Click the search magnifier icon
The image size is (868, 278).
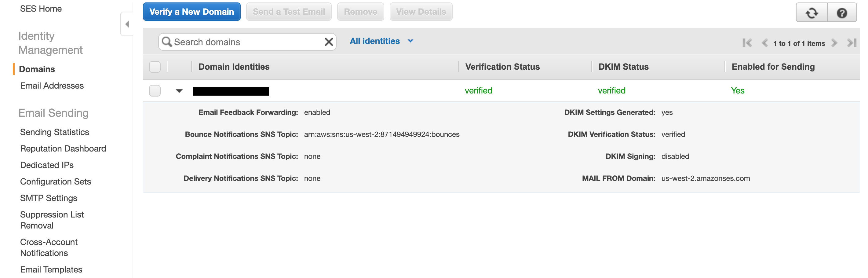[167, 42]
